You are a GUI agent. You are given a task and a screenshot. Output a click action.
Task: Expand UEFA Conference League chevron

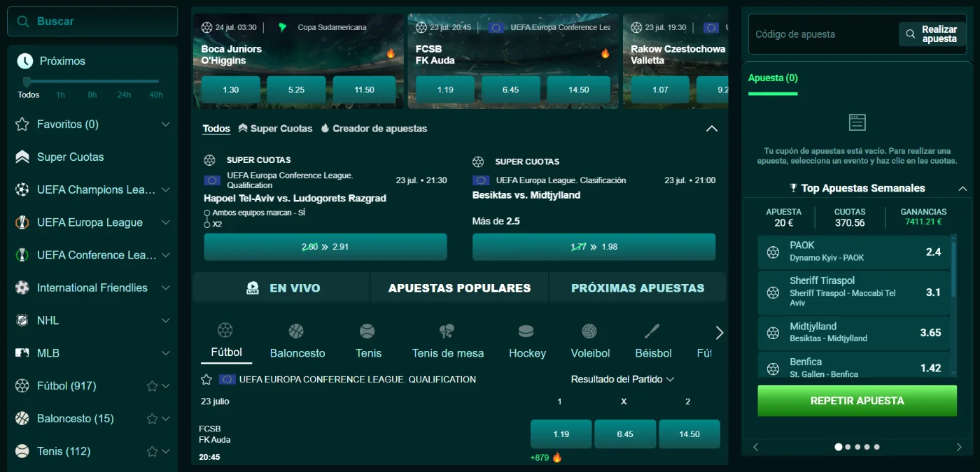coord(166,255)
